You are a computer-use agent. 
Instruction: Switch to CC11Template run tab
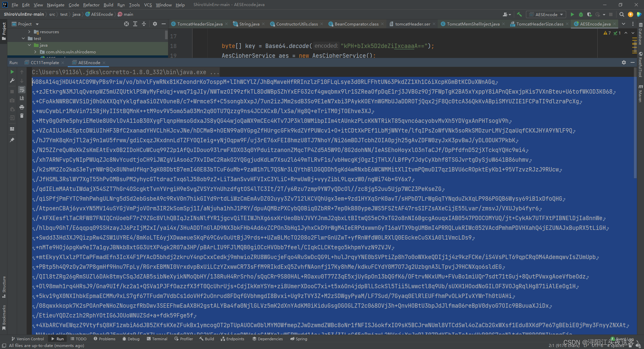click(45, 62)
